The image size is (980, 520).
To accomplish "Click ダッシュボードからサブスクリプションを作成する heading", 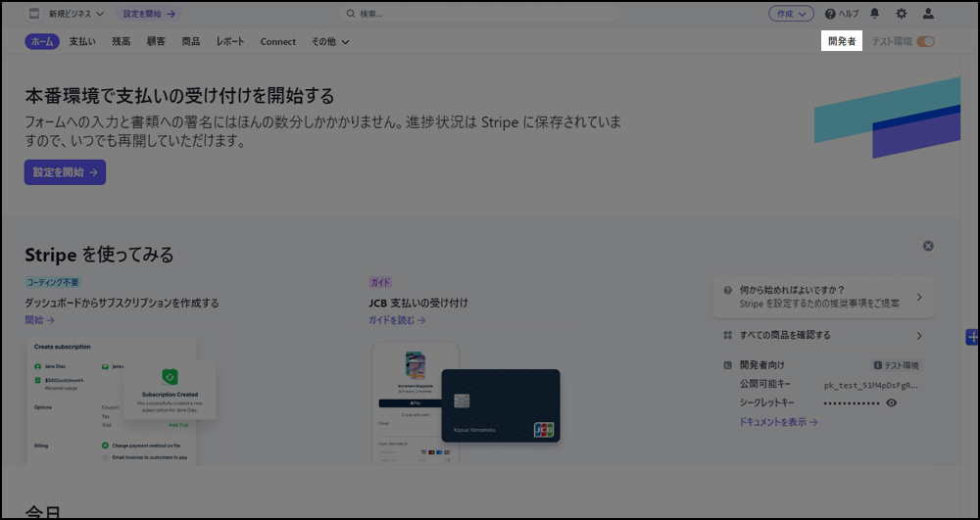I will tap(122, 303).
